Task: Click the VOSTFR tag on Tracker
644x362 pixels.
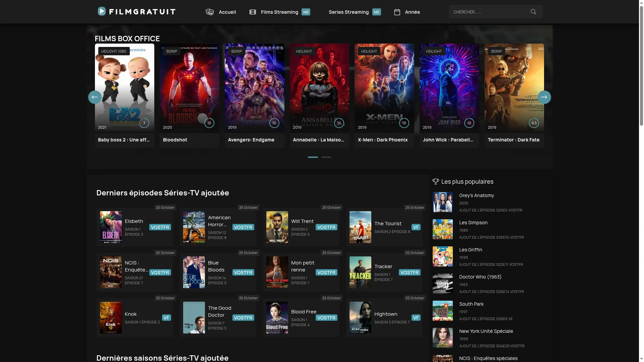Action: tap(410, 273)
